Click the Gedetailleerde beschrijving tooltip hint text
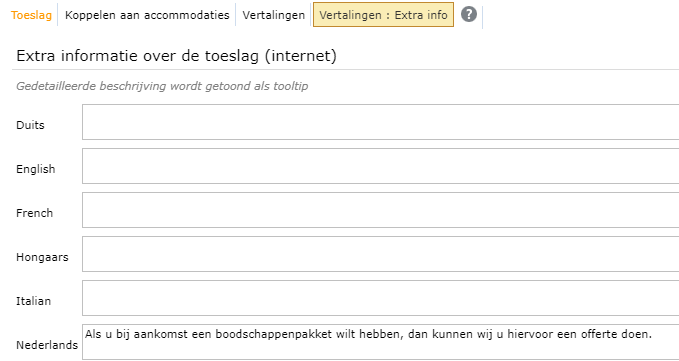The width and height of the screenshot is (679, 361). [x=162, y=86]
